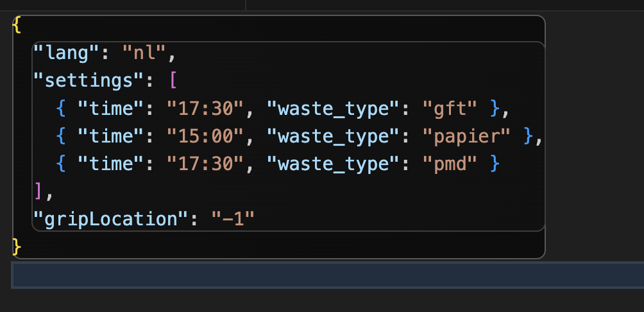Click the "gripLocation" key name

(x=110, y=219)
